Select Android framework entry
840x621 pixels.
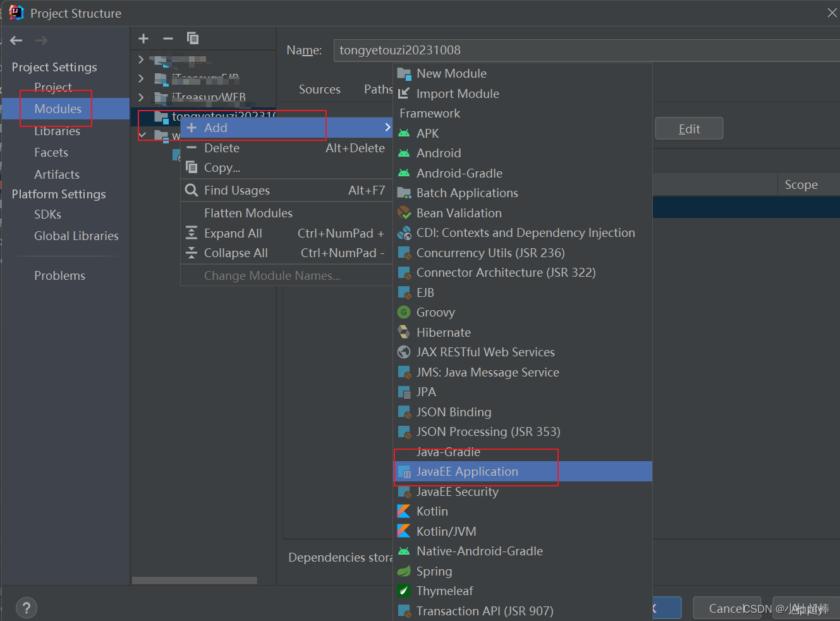coord(523,153)
